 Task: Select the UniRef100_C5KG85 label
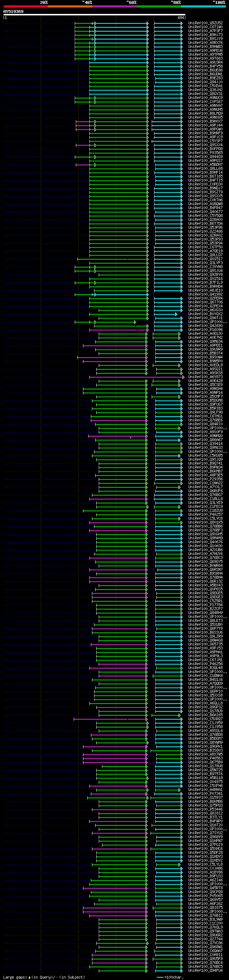tap(205, 455)
